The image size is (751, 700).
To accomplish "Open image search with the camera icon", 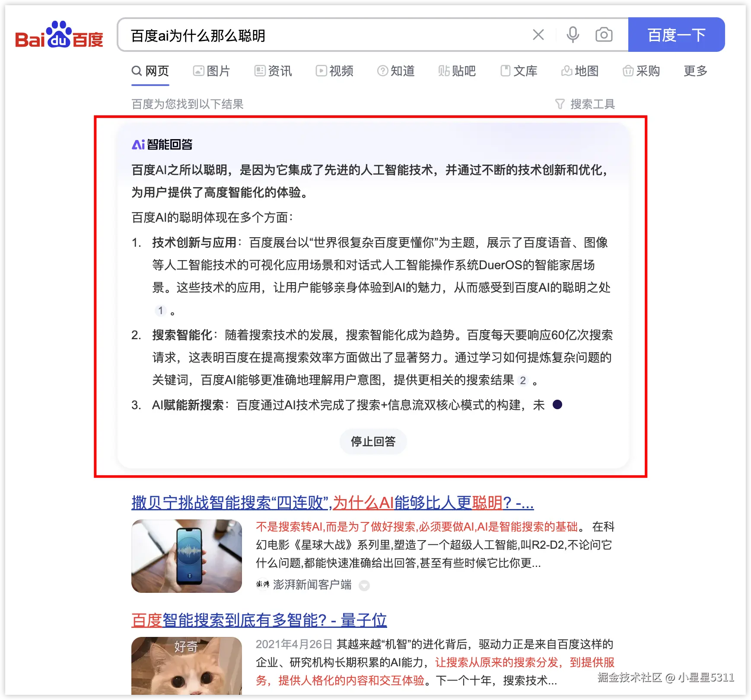I will pyautogui.click(x=604, y=35).
